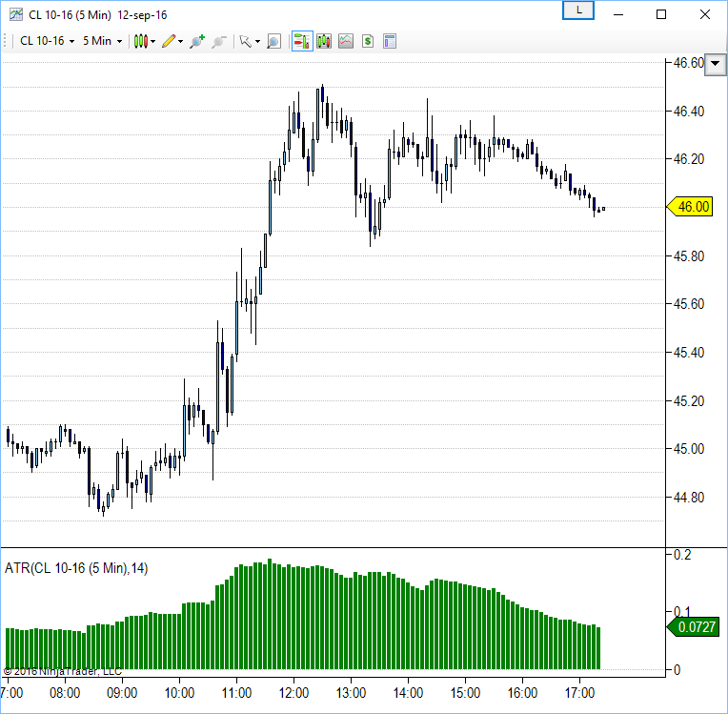Screen dimensions: 728x714
Task: Toggle the window link L button
Action: [579, 10]
